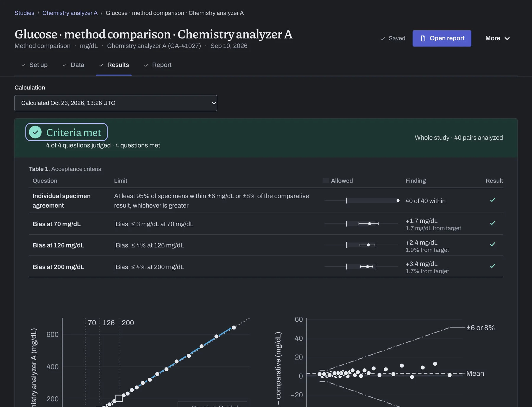532x407 pixels.
Task: Click the chevron next to More
Action: (507, 38)
